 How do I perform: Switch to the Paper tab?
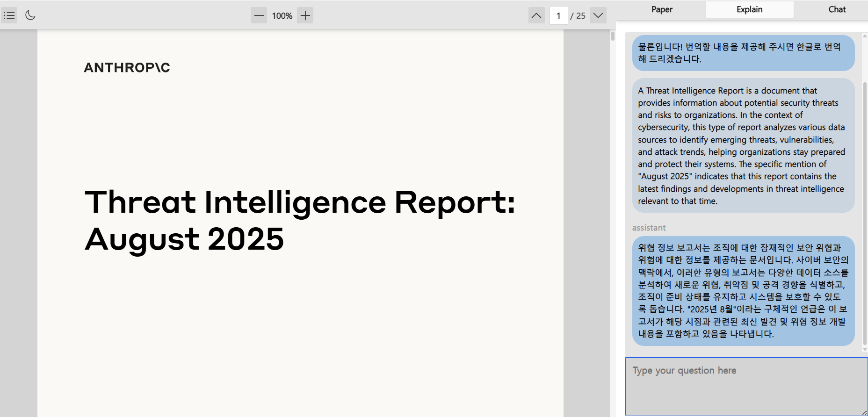[662, 9]
